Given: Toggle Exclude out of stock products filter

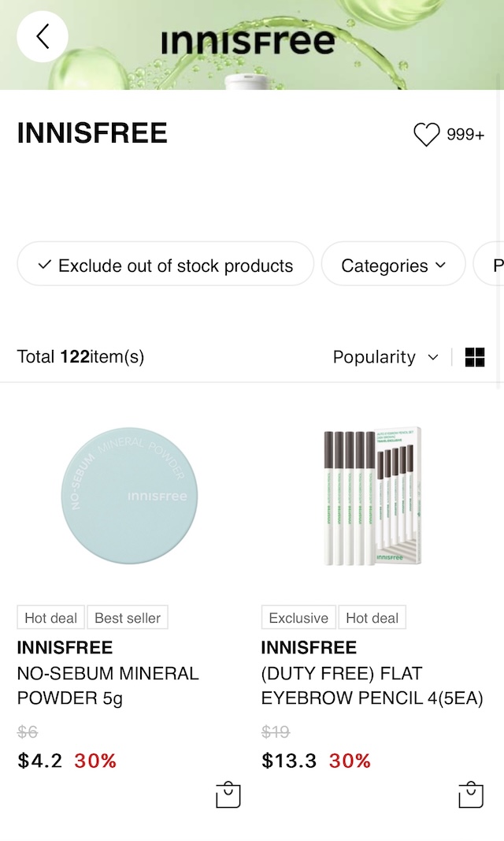Looking at the screenshot, I should (x=165, y=264).
